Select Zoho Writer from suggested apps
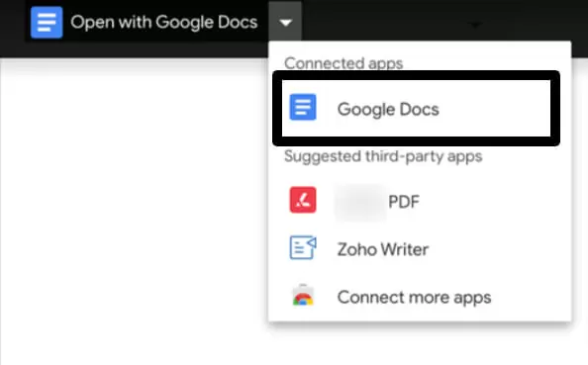 [x=420, y=249]
